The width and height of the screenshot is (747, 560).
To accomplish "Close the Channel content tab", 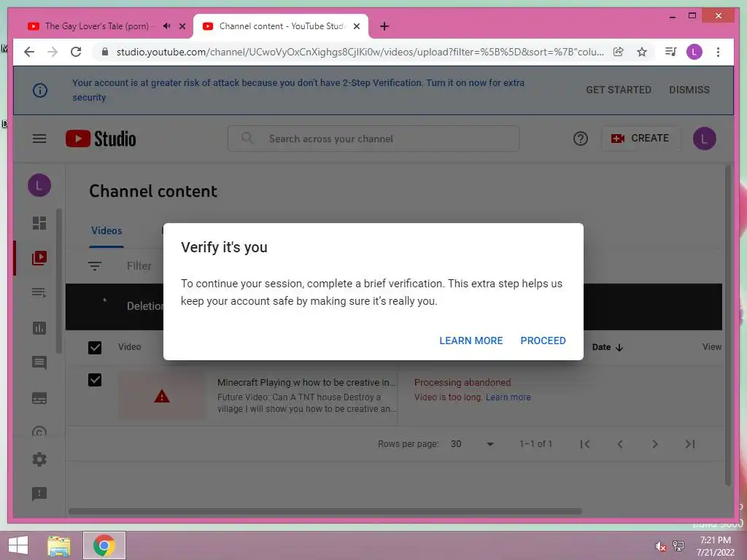I will click(356, 26).
